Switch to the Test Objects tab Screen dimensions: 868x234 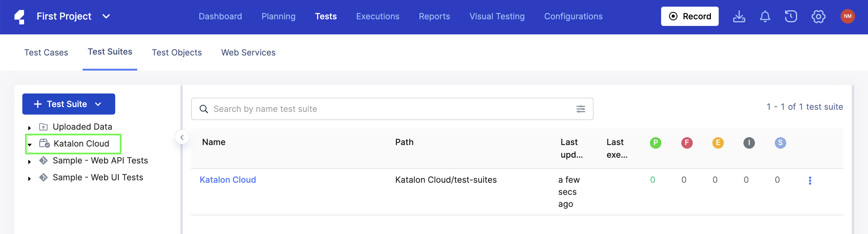coord(176,52)
